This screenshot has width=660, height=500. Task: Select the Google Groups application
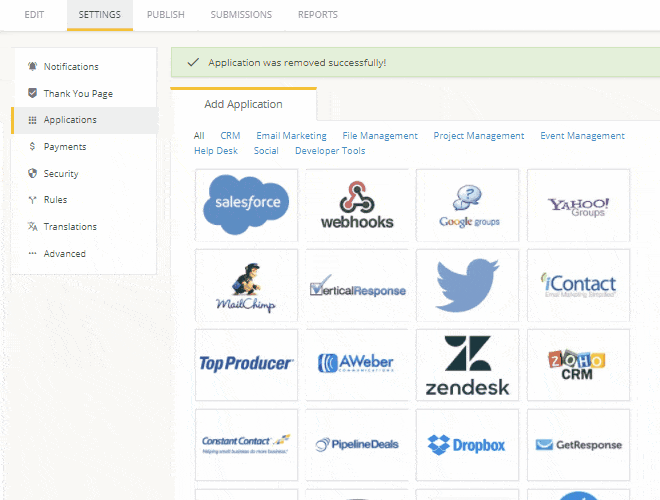point(468,205)
